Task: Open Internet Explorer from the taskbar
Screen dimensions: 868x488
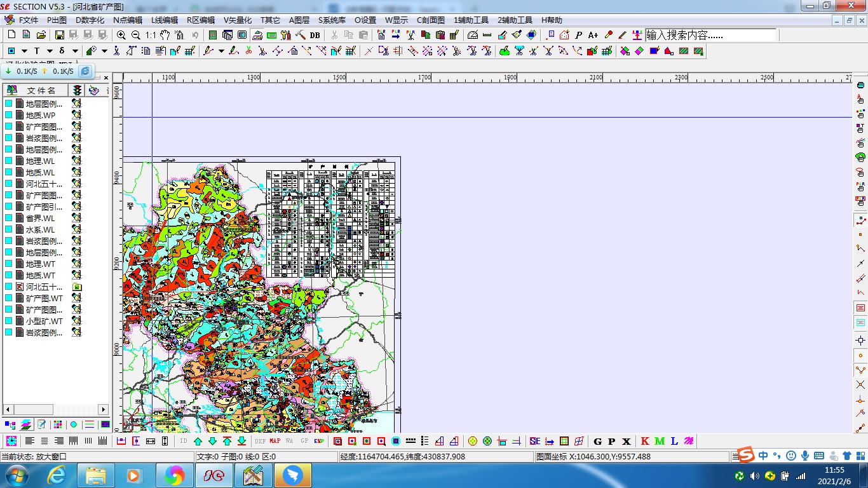Action: (x=57, y=475)
